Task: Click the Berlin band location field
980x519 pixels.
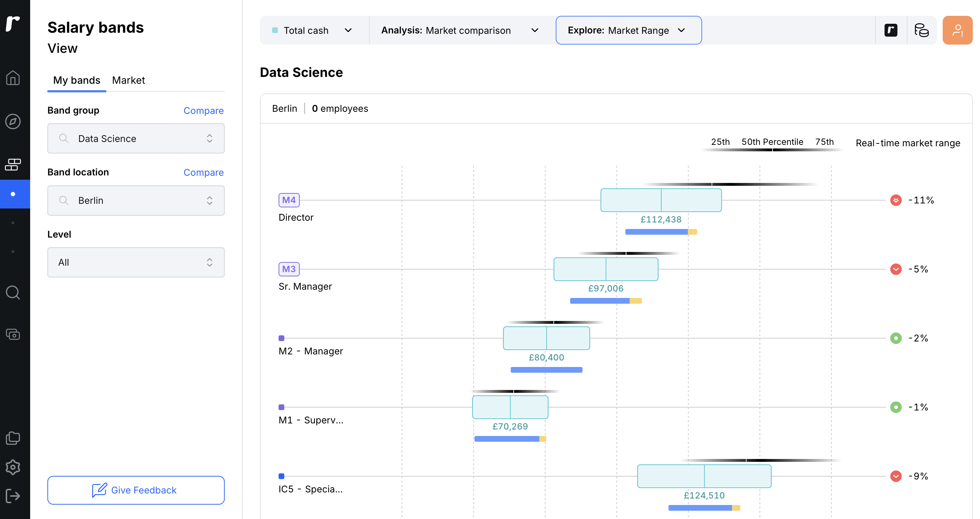Action: (x=136, y=200)
